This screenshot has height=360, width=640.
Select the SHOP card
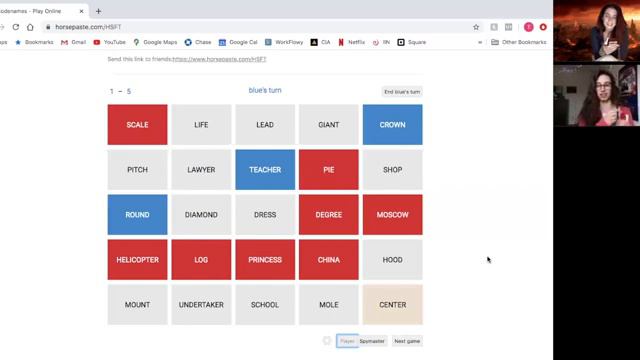393,169
